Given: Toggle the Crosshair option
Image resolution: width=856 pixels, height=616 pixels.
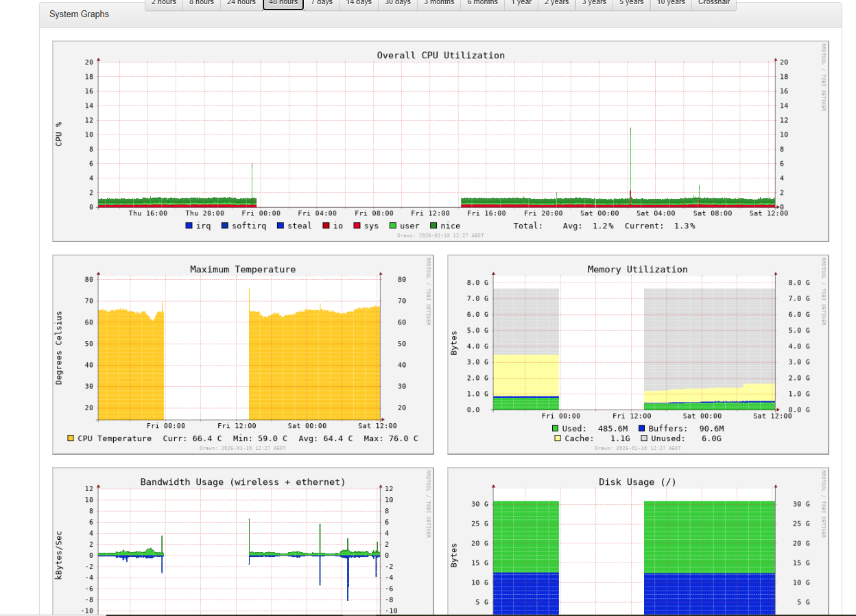Looking at the screenshot, I should tap(714, 4).
